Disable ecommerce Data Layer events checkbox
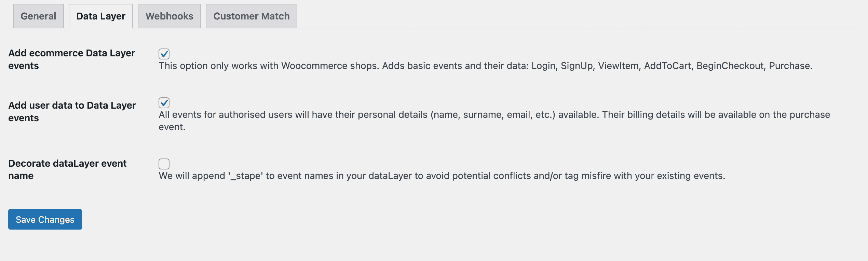The height and width of the screenshot is (261, 868). point(164,54)
